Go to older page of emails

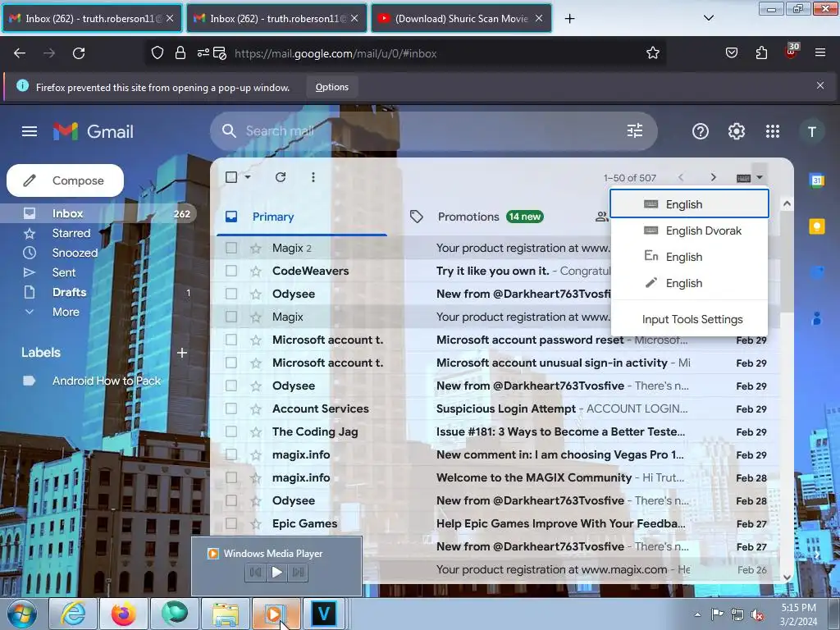coord(713,177)
